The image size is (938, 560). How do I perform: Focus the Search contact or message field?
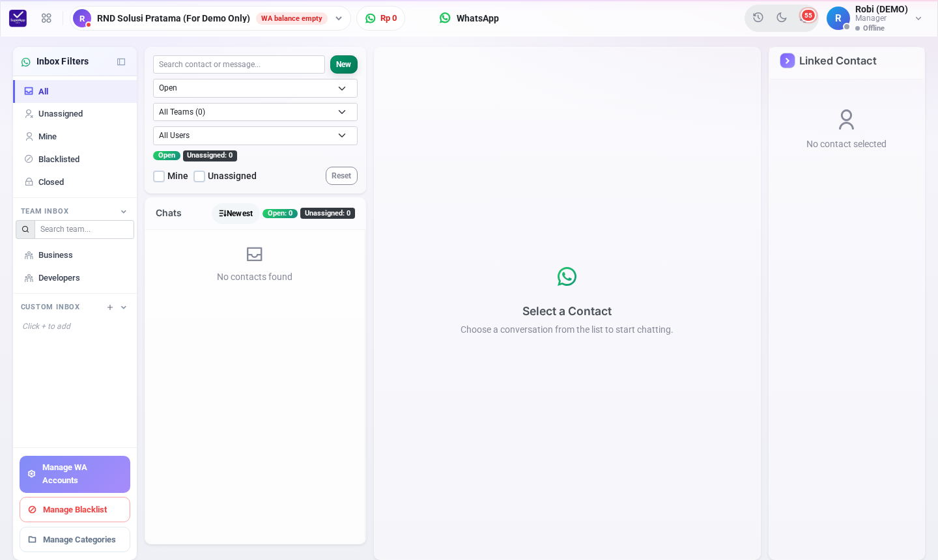click(239, 64)
